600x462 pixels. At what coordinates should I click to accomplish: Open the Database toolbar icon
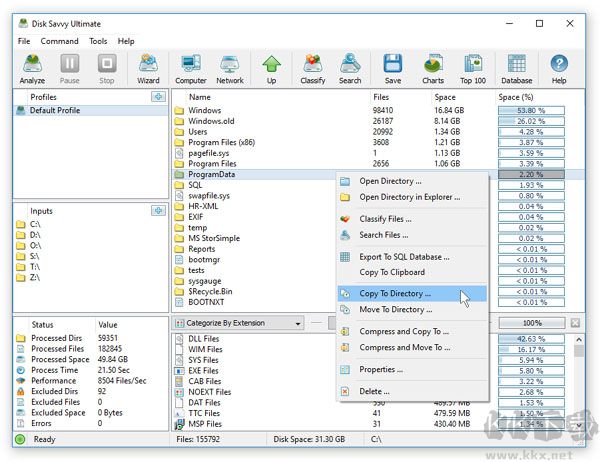517,69
